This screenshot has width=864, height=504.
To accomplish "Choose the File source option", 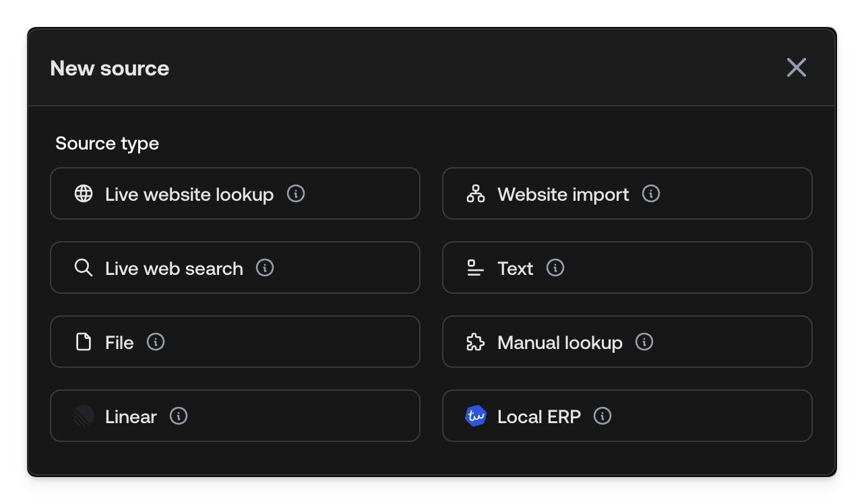I will point(235,342).
